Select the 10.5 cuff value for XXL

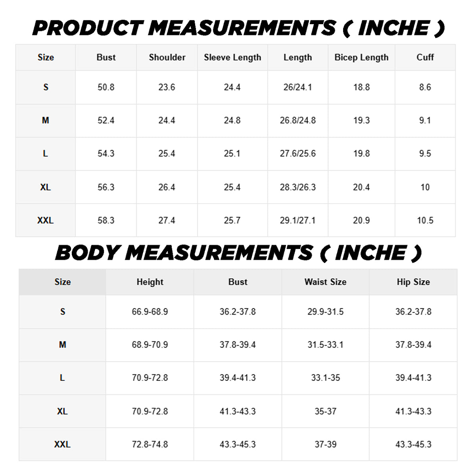point(425,221)
